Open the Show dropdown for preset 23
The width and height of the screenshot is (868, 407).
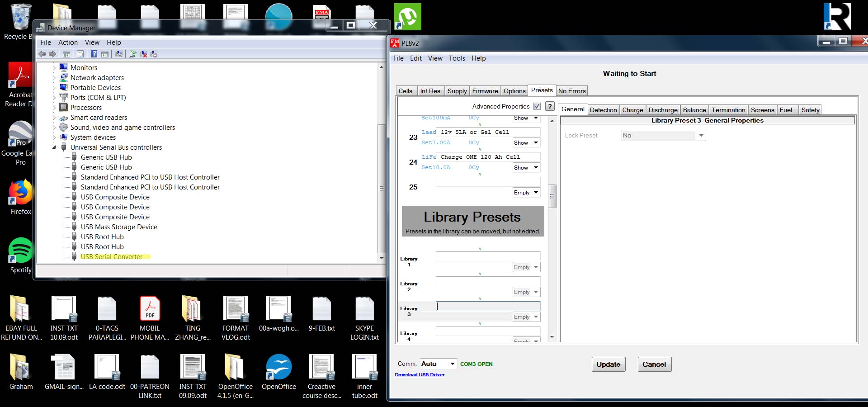point(526,143)
